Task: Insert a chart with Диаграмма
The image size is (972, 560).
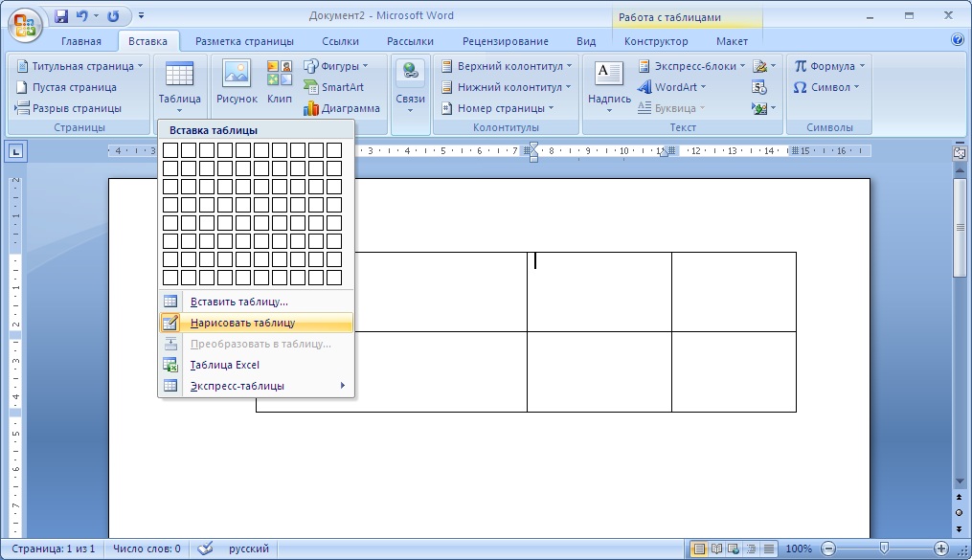Action: tap(342, 108)
